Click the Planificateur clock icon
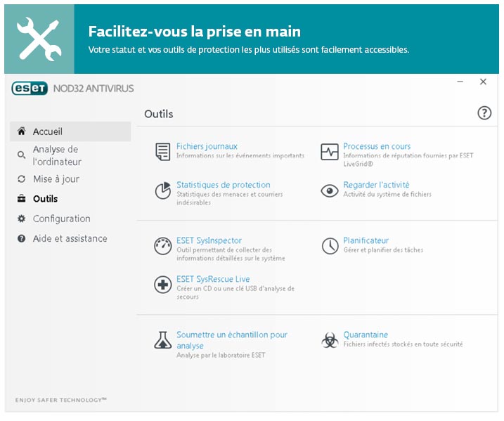504x421 pixels. (x=329, y=245)
